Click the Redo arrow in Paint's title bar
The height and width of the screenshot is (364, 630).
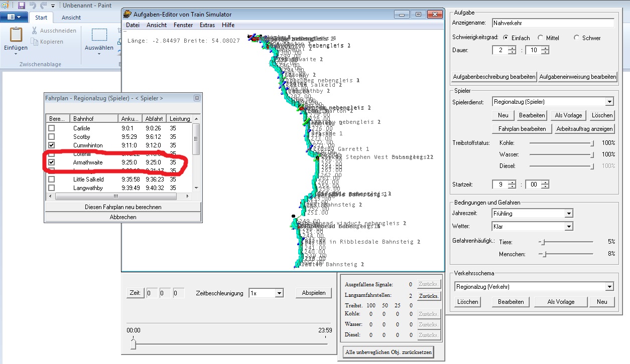[44, 6]
